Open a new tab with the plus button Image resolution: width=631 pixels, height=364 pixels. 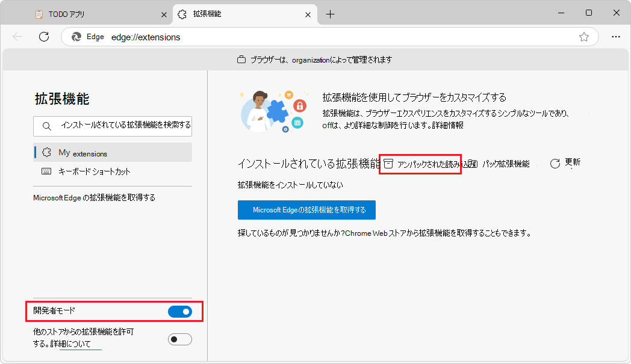coord(330,14)
